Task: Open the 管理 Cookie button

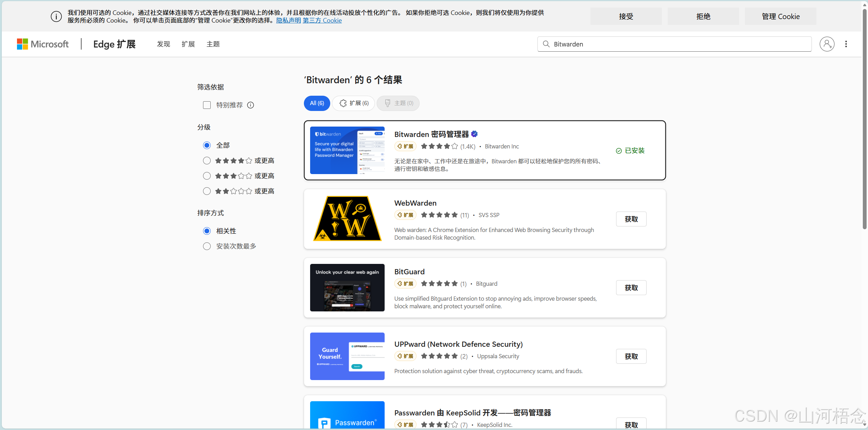Action: tap(780, 16)
